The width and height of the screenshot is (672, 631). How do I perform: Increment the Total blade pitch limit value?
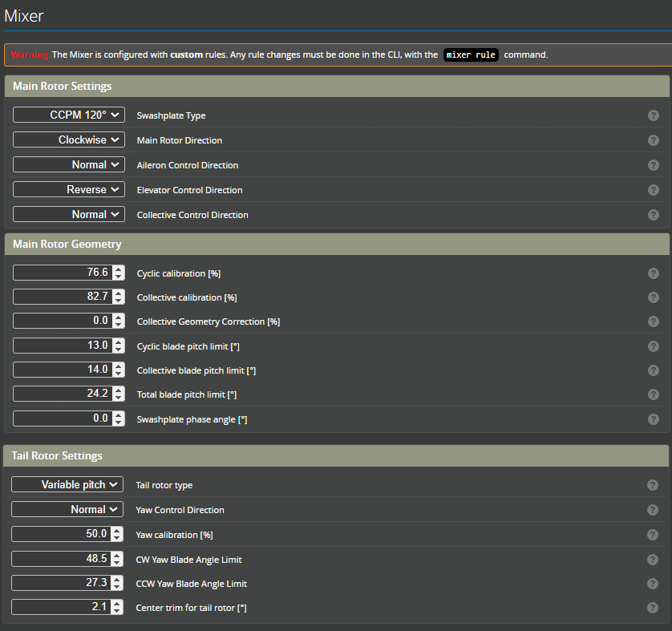(x=117, y=390)
